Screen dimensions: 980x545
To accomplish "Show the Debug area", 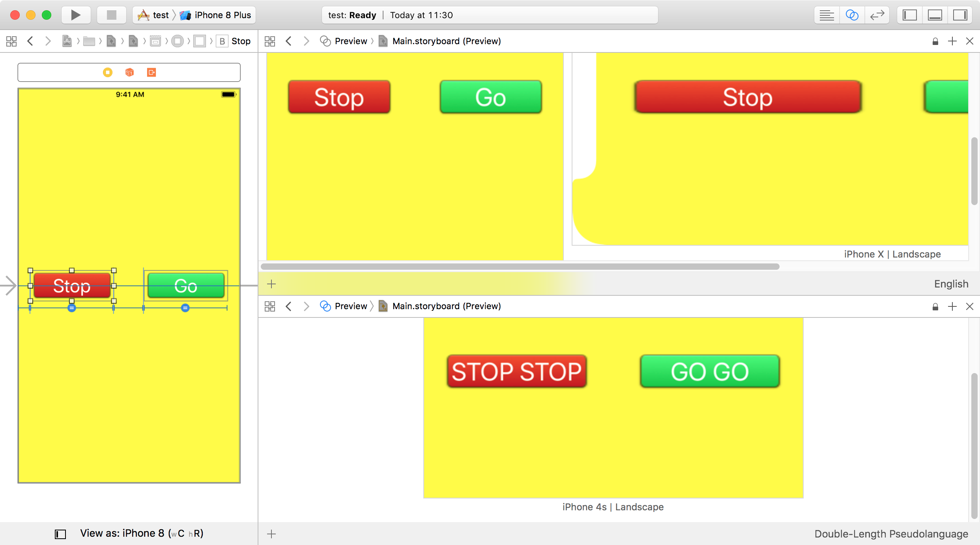I will (x=935, y=15).
